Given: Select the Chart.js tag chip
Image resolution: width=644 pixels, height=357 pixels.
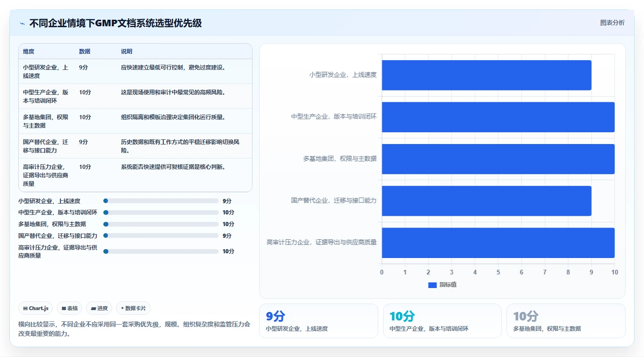Looking at the screenshot, I should pos(36,308).
